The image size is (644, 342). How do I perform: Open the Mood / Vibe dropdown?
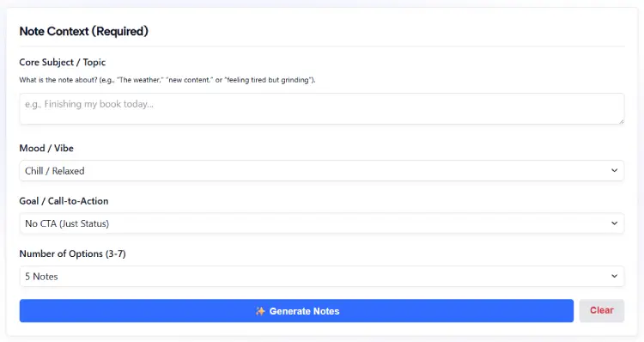(x=322, y=171)
